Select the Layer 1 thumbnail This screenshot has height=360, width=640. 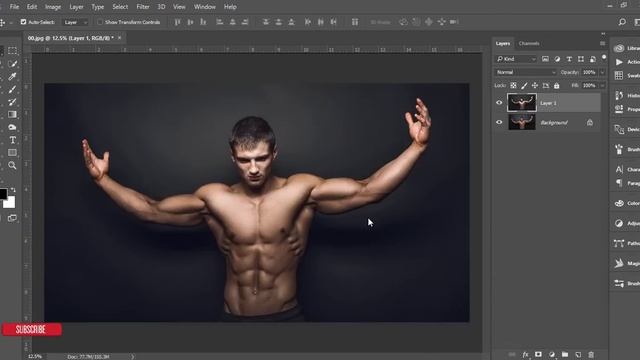tap(522, 102)
